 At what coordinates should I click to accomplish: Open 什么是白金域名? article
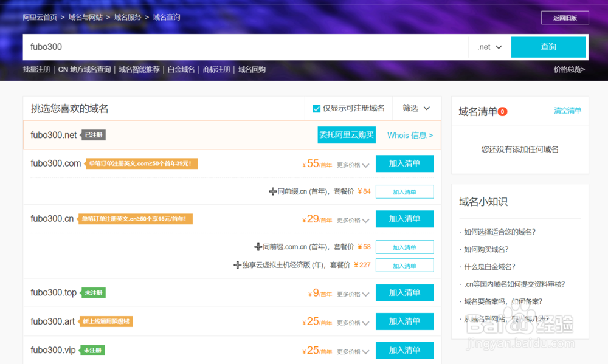[489, 267]
